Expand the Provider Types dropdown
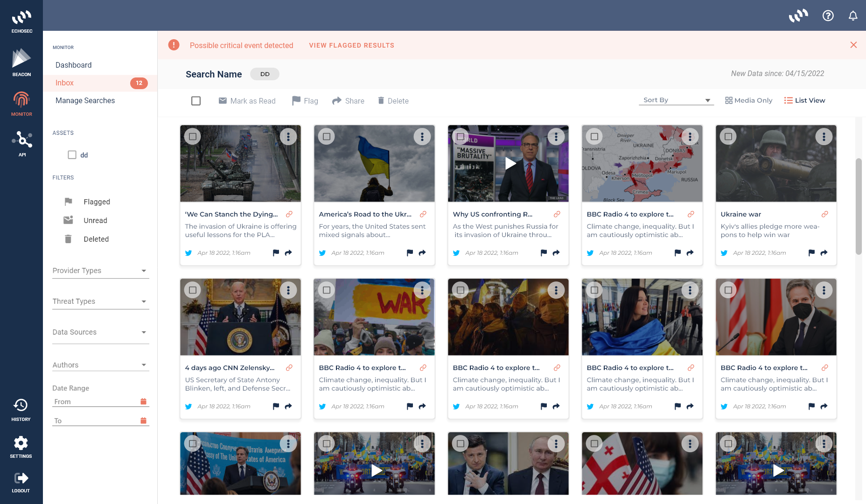This screenshot has height=504, width=866. click(100, 271)
